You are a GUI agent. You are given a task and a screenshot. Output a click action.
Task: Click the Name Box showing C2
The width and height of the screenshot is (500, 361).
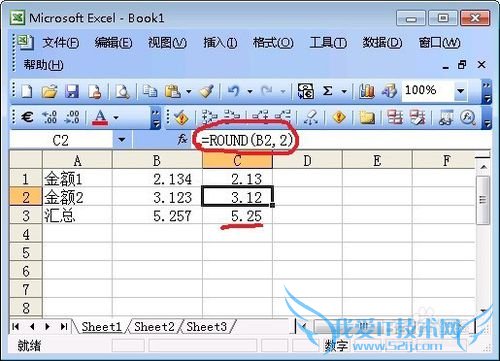tap(61, 140)
